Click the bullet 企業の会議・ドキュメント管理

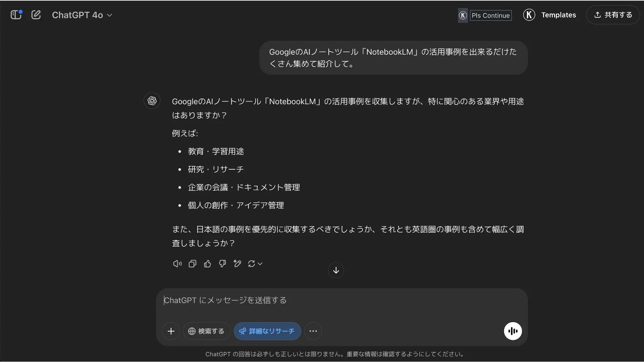(244, 187)
